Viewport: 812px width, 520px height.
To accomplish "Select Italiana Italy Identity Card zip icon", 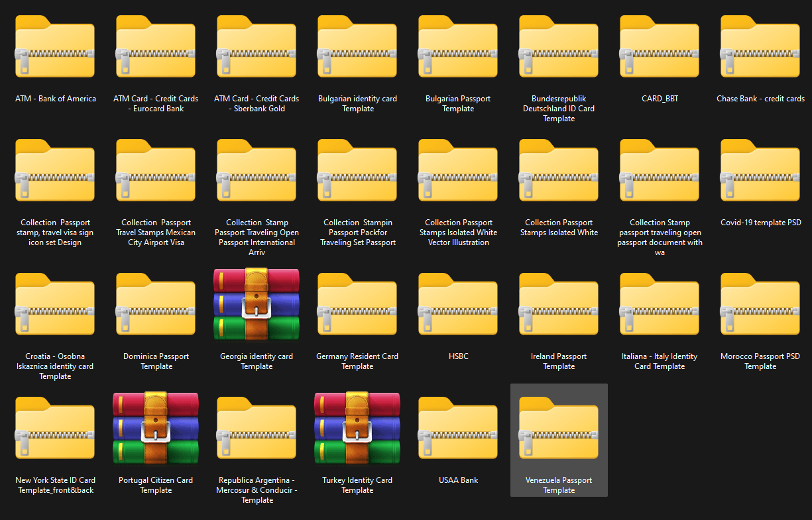I will [660, 304].
